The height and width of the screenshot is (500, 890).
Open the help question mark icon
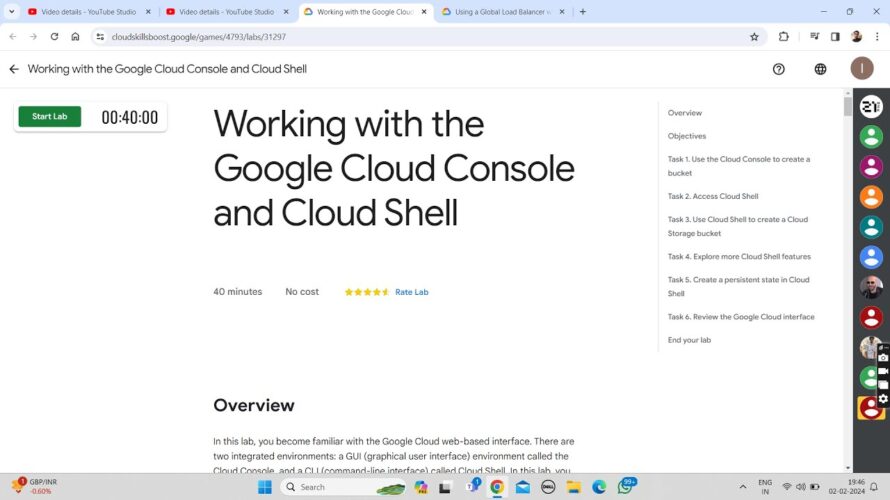coord(779,69)
